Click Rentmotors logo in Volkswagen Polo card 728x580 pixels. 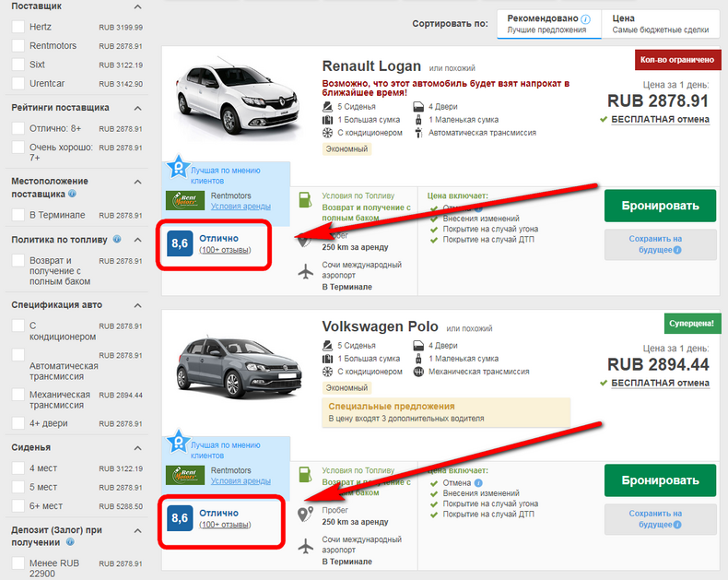coord(185,475)
